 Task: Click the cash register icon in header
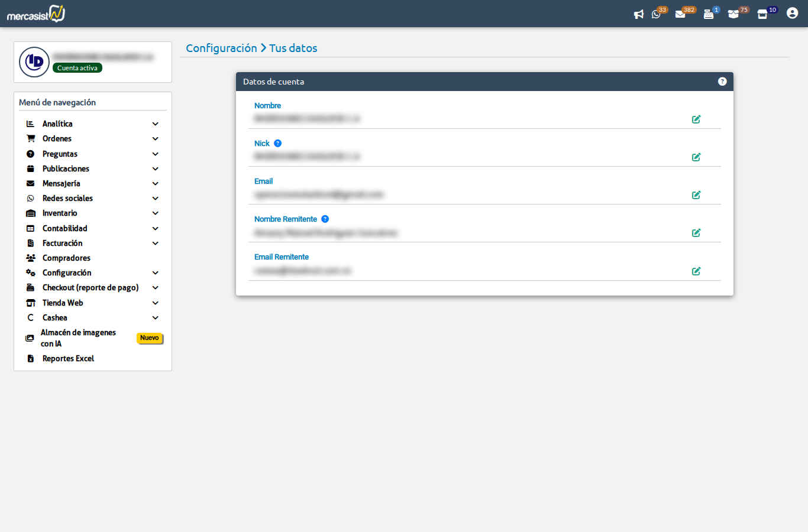coord(708,14)
